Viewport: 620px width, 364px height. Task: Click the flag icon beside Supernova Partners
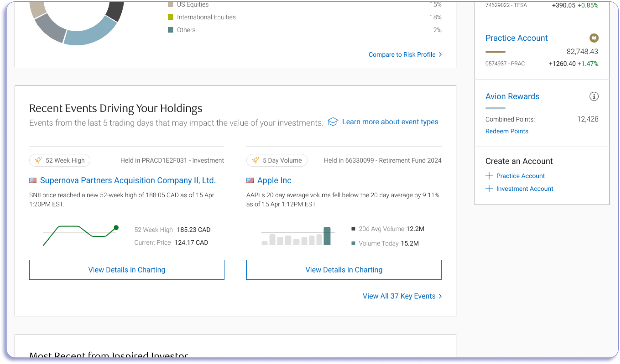tap(33, 181)
